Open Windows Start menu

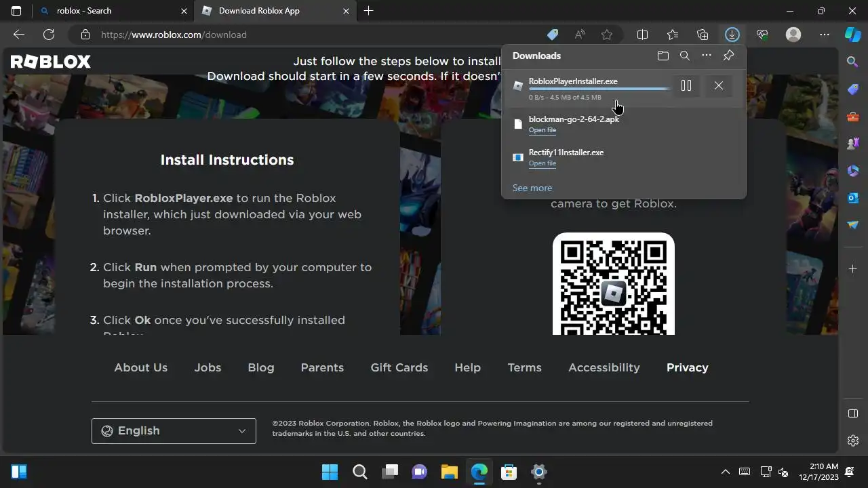(330, 472)
